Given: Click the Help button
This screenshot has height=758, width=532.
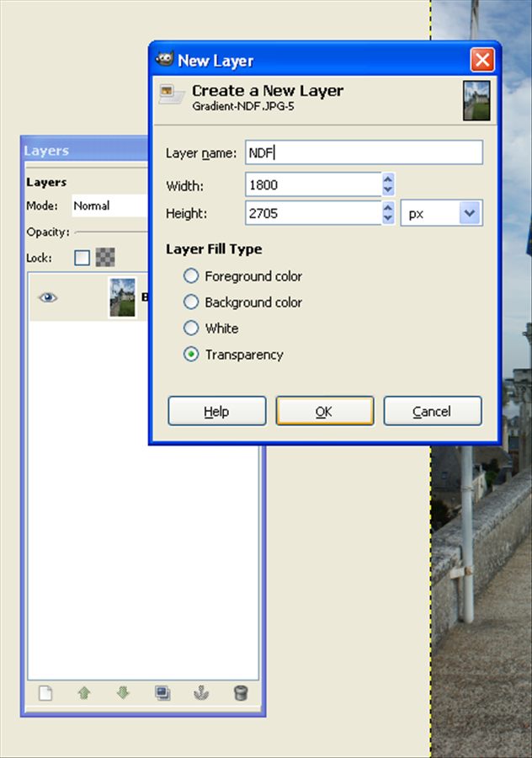Looking at the screenshot, I should pos(217,411).
